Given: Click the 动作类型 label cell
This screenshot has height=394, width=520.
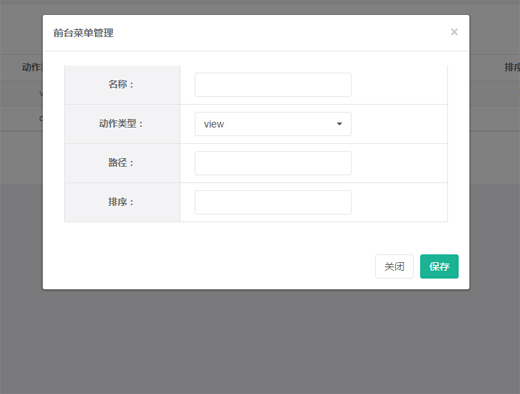Looking at the screenshot, I should tap(122, 124).
